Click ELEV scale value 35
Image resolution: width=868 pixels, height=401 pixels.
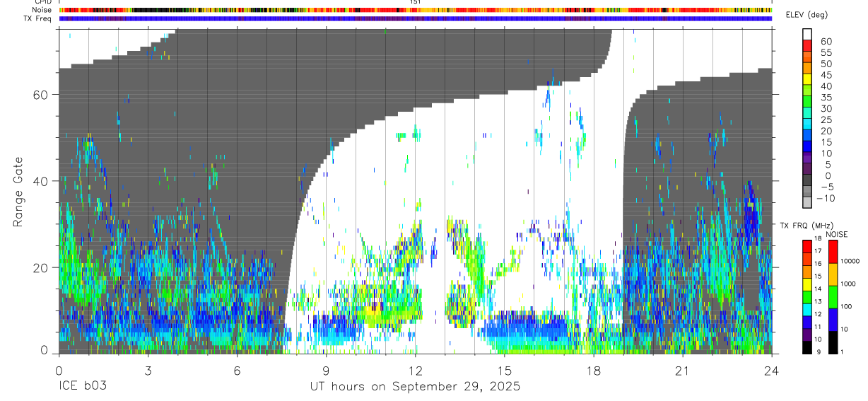click(x=826, y=98)
